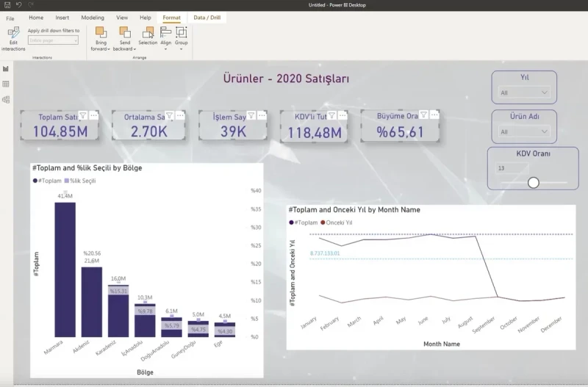
Task: Switch to Report view in left sidebar
Action: click(x=6, y=68)
